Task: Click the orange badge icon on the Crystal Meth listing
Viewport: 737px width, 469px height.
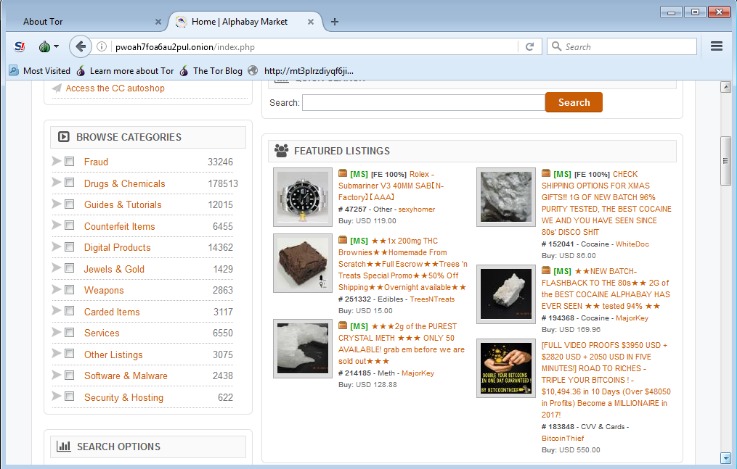Action: tap(343, 326)
